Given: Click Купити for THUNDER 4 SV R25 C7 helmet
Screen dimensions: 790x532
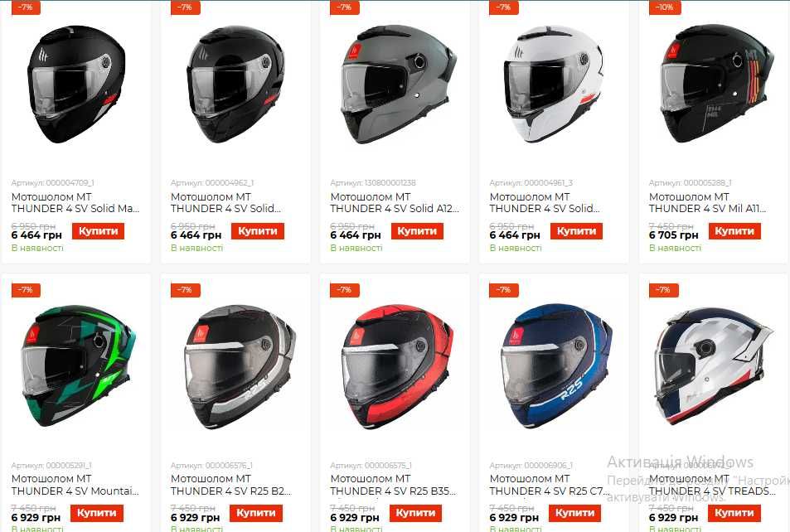Looking at the screenshot, I should [574, 514].
